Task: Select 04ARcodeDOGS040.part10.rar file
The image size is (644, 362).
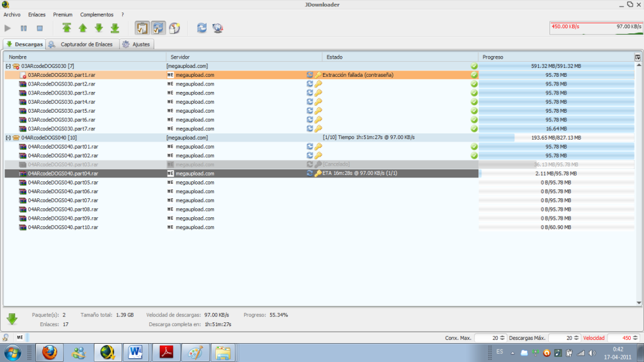Action: point(63,227)
